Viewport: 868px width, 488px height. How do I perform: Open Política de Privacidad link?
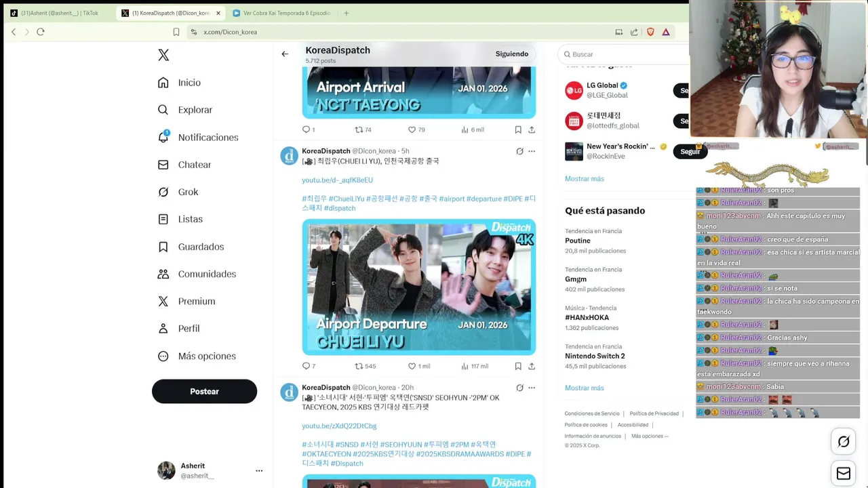click(x=654, y=413)
